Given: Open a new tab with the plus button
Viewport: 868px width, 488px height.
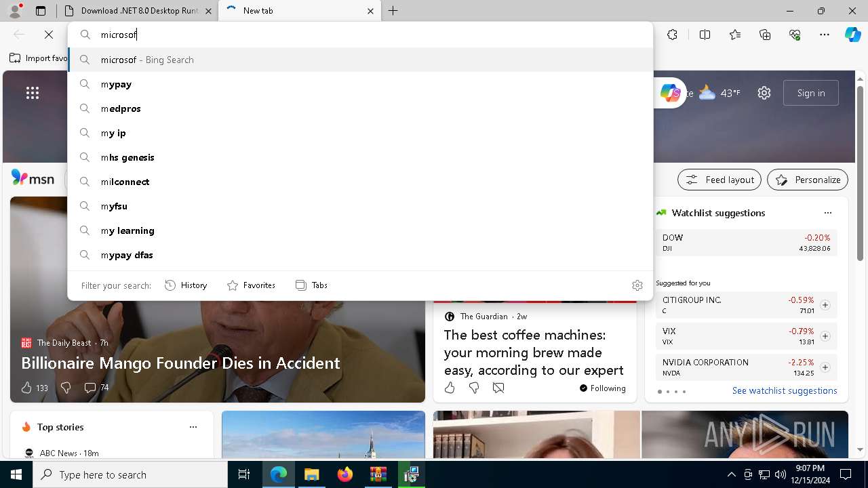Looking at the screenshot, I should [x=393, y=11].
